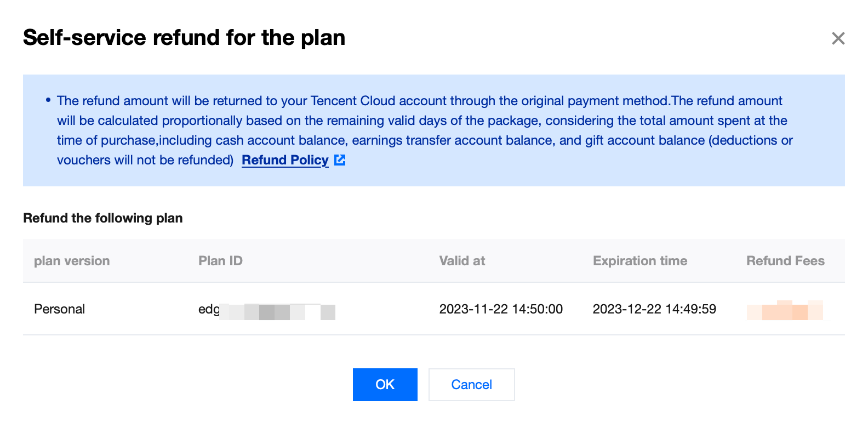Click the blurred Plan ID value starting with edg

click(266, 311)
